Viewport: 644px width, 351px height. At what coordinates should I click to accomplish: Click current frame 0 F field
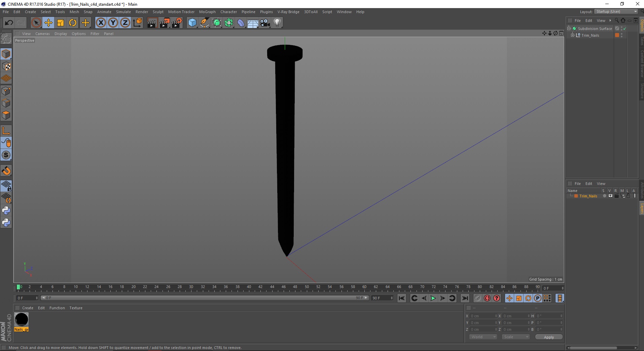point(28,298)
